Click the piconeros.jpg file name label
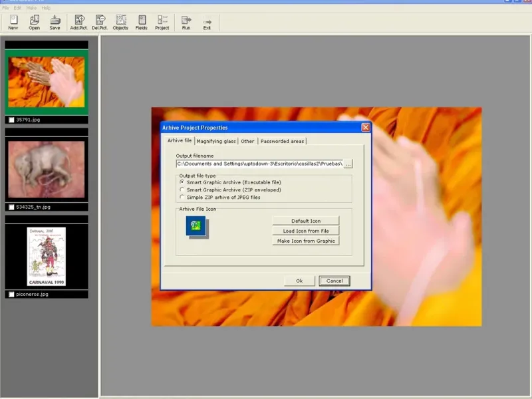The width and height of the screenshot is (532, 399). (x=32, y=294)
